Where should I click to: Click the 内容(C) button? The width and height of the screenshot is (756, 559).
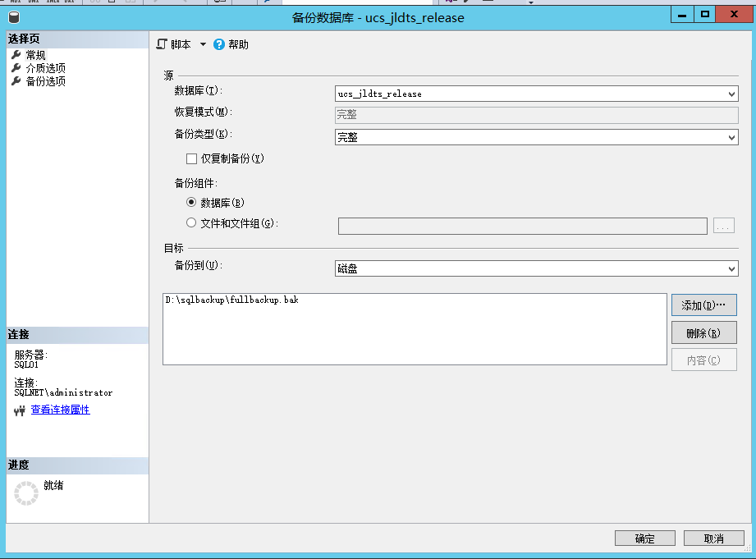coord(704,360)
